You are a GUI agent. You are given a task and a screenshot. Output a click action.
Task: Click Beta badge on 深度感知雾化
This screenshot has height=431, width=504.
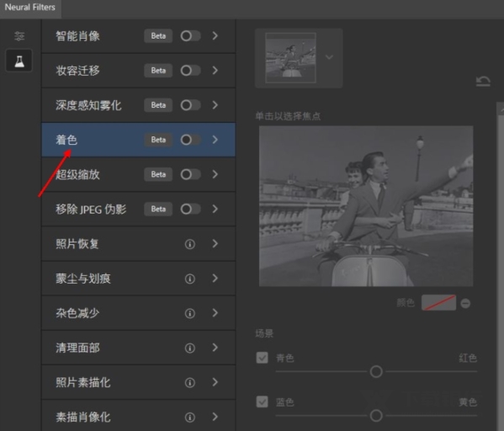coord(158,105)
